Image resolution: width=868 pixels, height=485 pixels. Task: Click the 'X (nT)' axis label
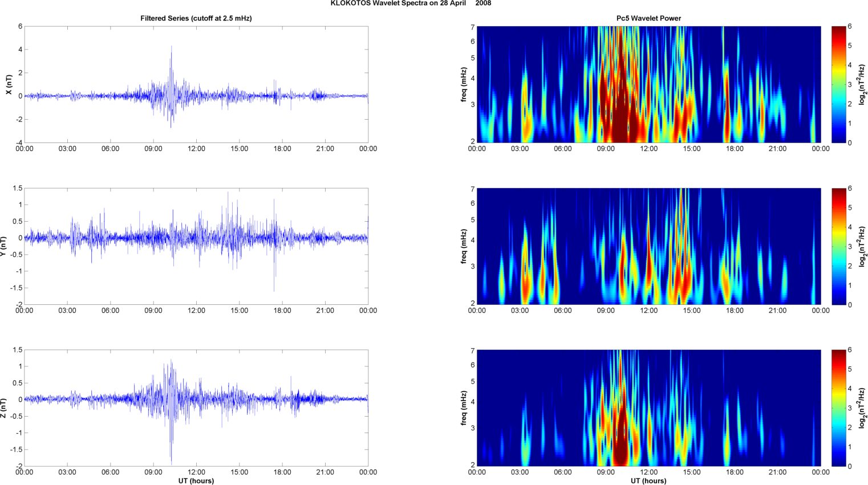[9, 84]
